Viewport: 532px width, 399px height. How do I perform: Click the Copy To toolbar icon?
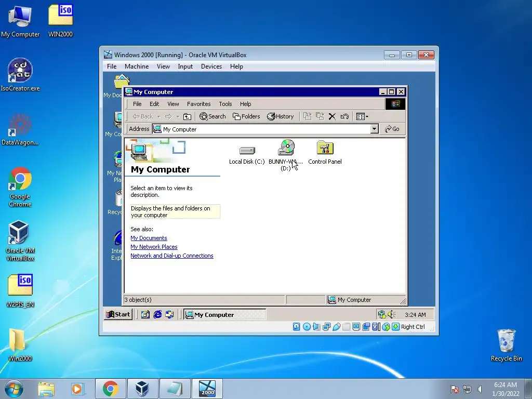click(320, 116)
